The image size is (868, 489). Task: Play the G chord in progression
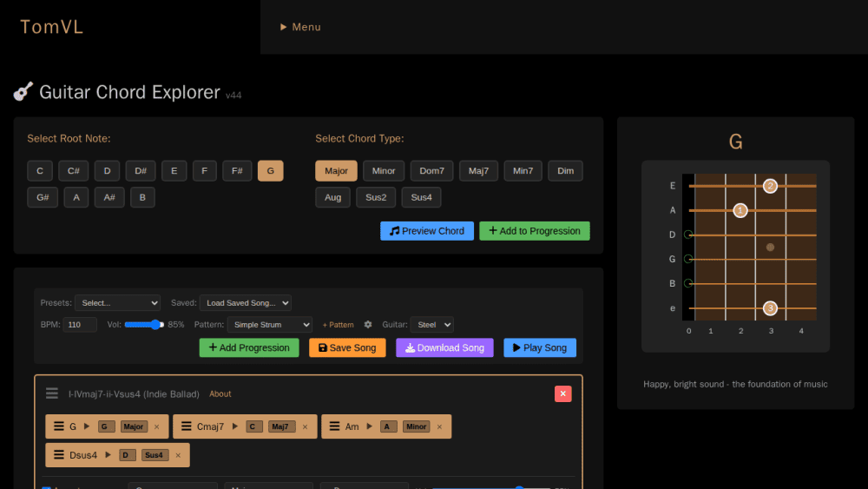(x=87, y=426)
